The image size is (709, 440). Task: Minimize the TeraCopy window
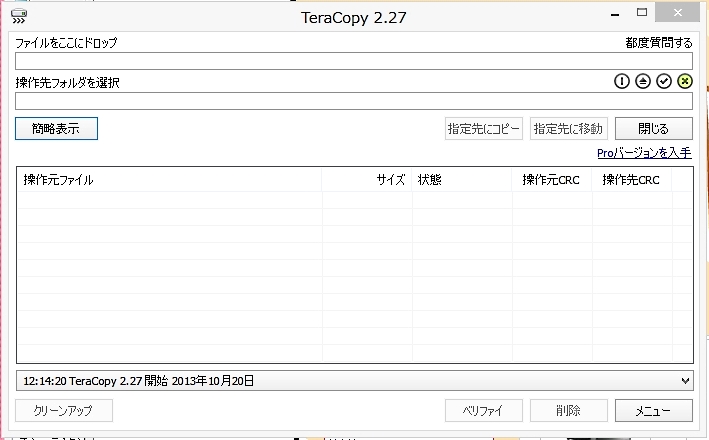click(614, 15)
